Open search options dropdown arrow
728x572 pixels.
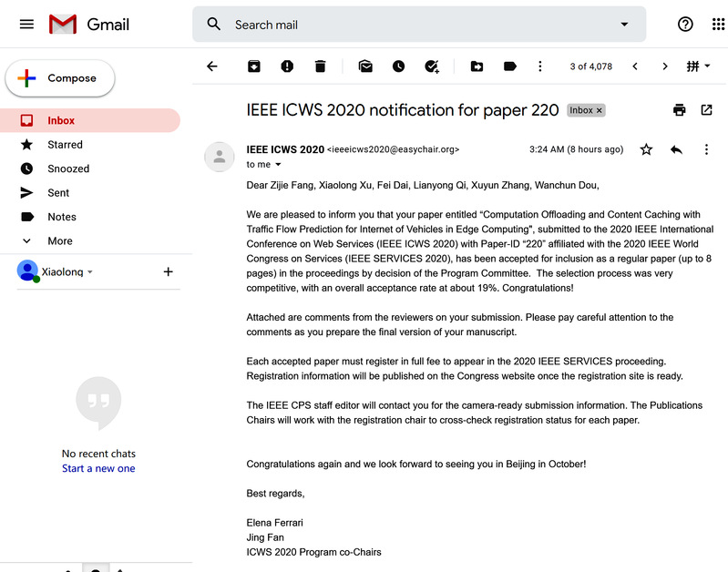[x=624, y=25]
